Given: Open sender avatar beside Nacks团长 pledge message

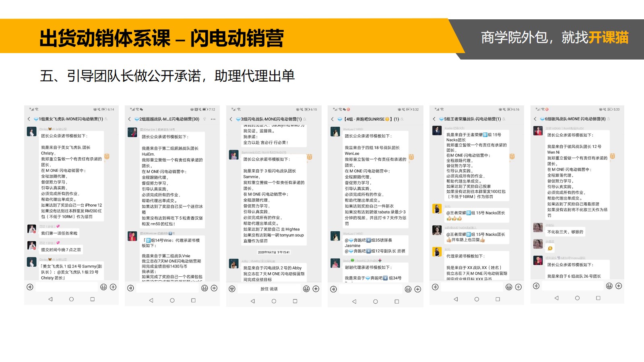Looking at the screenshot, I should [x=437, y=130].
